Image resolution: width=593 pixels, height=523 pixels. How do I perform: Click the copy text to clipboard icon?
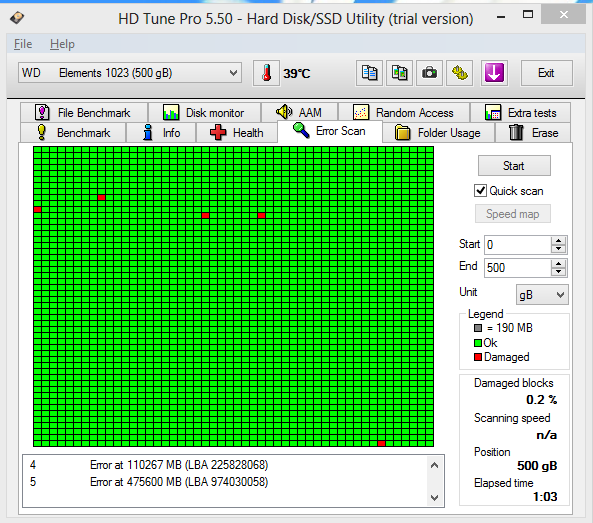pyautogui.click(x=369, y=73)
